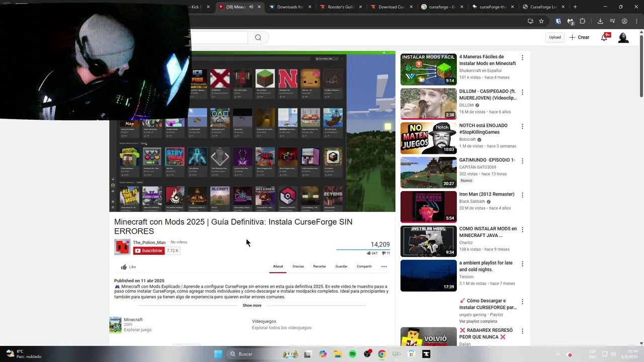The width and height of the screenshot is (644, 362).
Task: Click the like/dislike ratio bar
Action: coord(363,249)
